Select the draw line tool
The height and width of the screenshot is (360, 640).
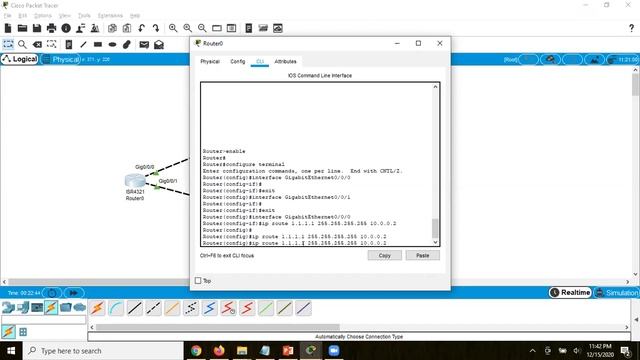[83, 44]
